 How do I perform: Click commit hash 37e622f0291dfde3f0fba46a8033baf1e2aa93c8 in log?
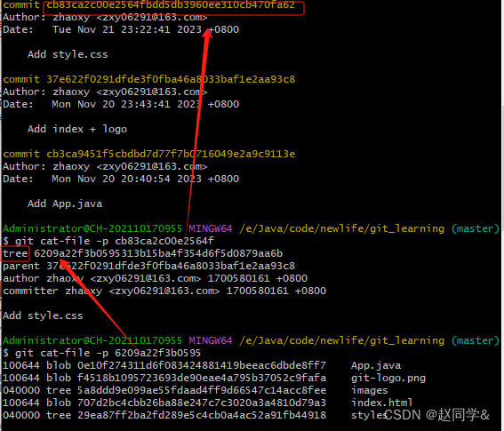pyautogui.click(x=171, y=79)
